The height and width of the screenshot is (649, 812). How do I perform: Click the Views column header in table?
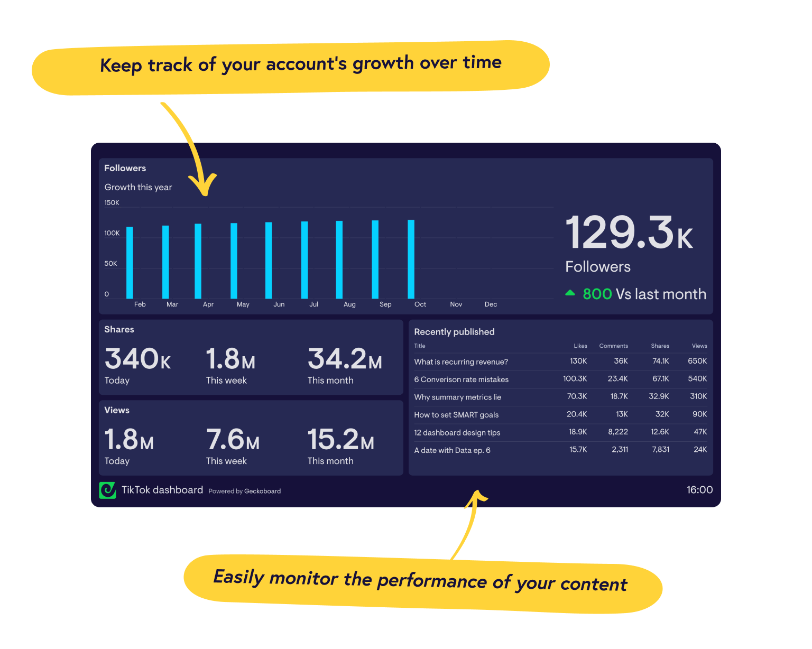pyautogui.click(x=699, y=346)
